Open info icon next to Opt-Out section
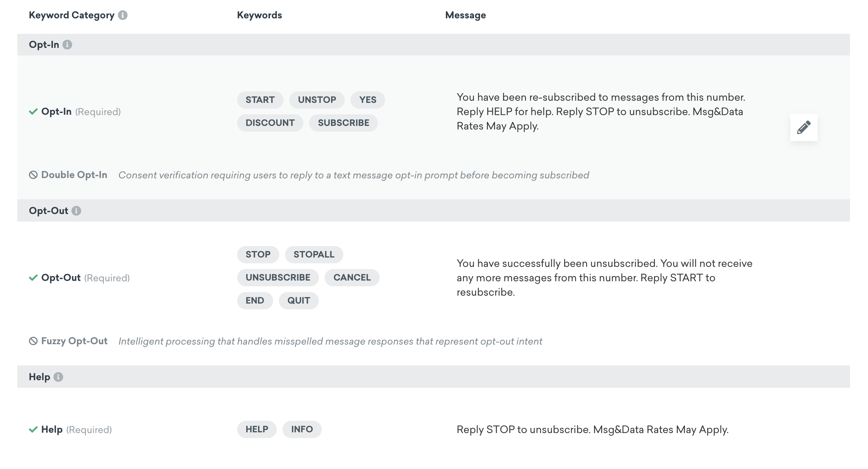Image resolution: width=868 pixels, height=469 pixels. 76,211
